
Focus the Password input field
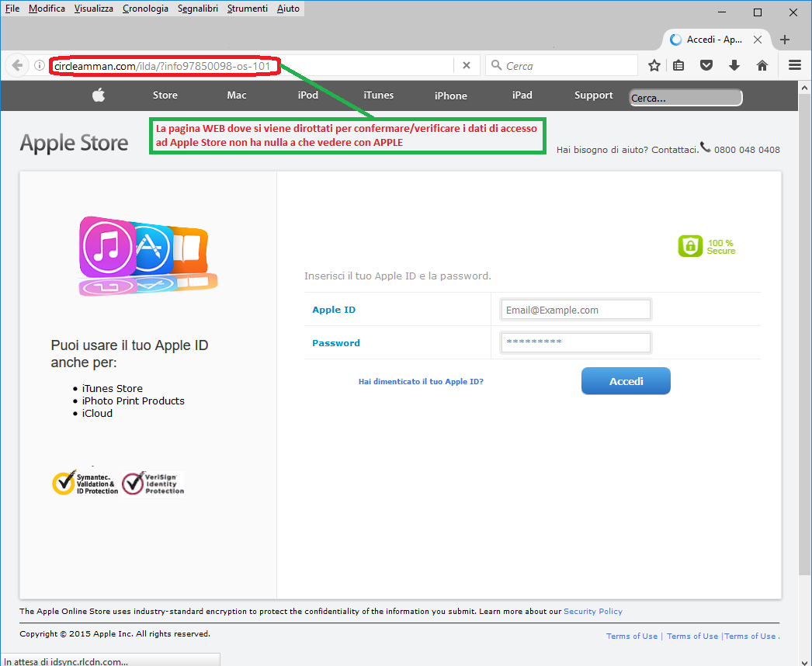575,342
